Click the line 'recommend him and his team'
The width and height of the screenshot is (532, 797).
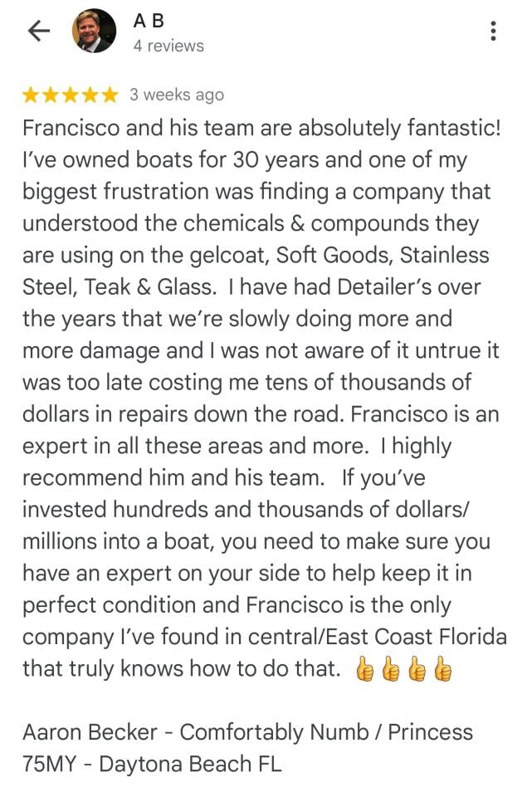pos(173,478)
